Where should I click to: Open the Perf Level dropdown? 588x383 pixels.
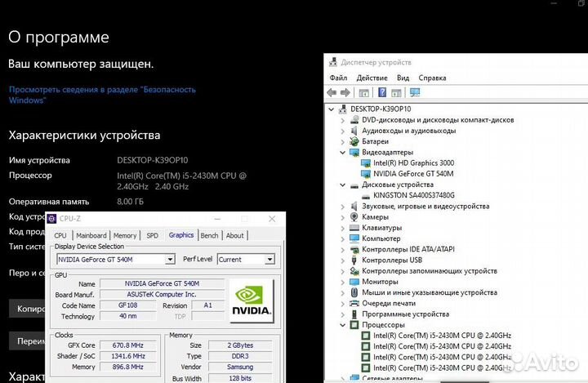coord(269,259)
